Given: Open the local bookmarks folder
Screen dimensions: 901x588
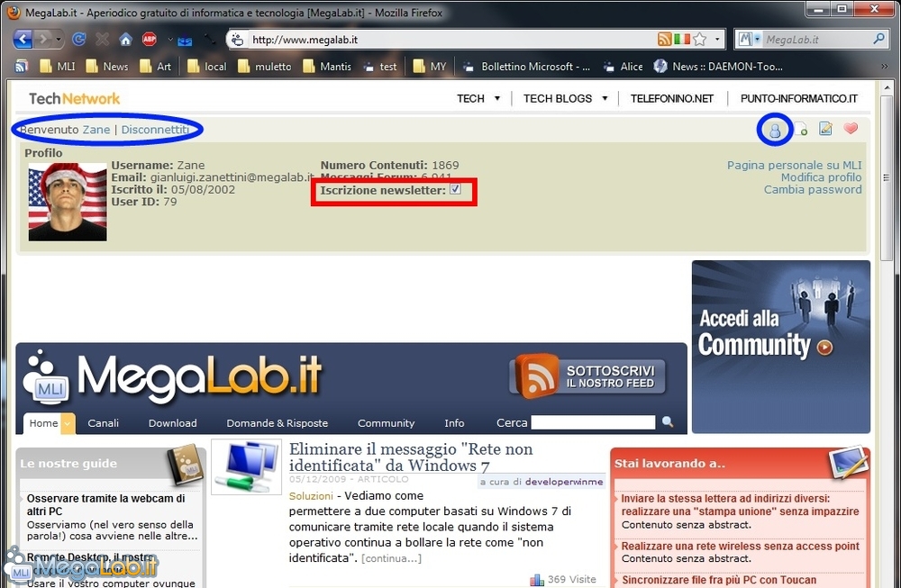Looking at the screenshot, I should tap(207, 67).
